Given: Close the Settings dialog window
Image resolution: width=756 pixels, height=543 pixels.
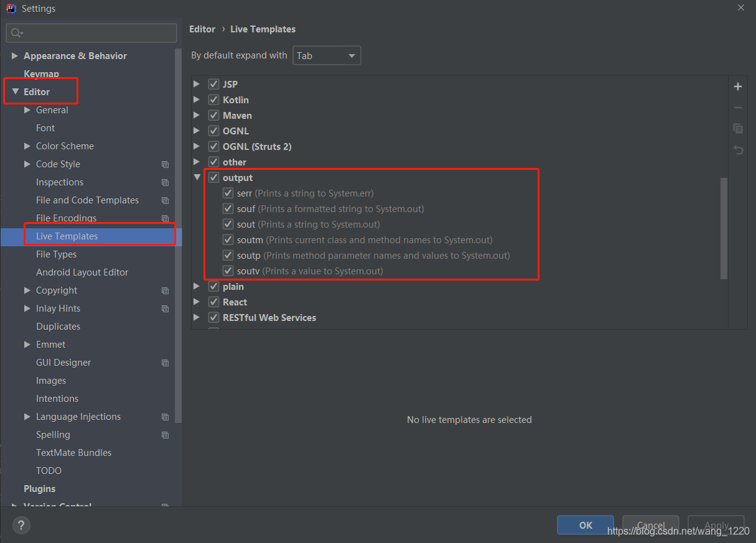Looking at the screenshot, I should (x=740, y=8).
